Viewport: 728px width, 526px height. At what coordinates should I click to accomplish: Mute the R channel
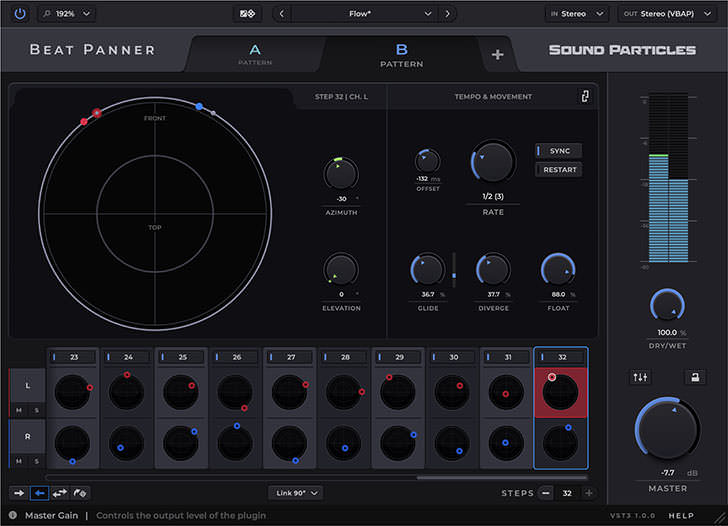click(19, 461)
